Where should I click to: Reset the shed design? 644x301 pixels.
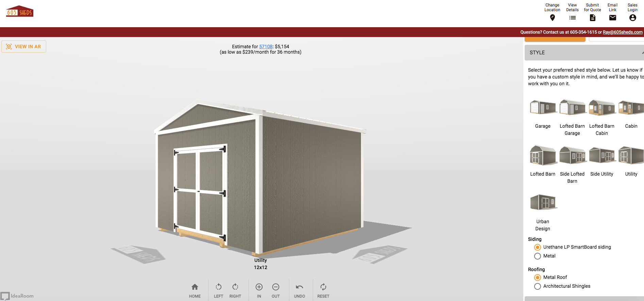tap(323, 290)
